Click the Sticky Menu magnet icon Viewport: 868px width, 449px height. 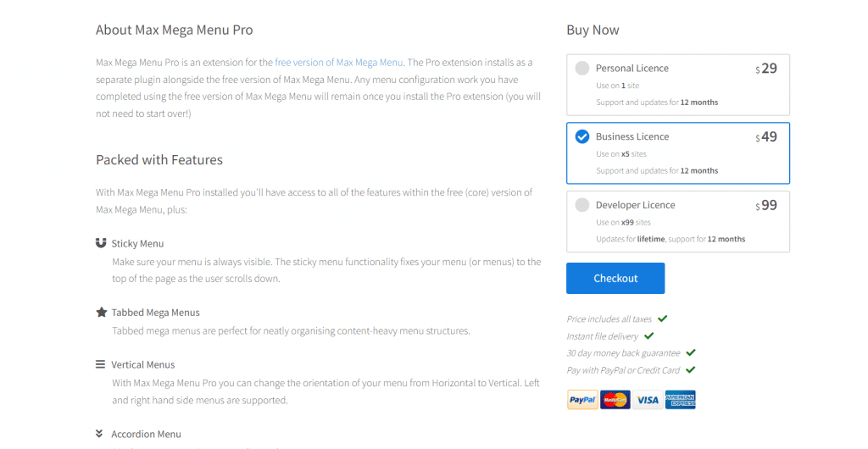coord(101,243)
